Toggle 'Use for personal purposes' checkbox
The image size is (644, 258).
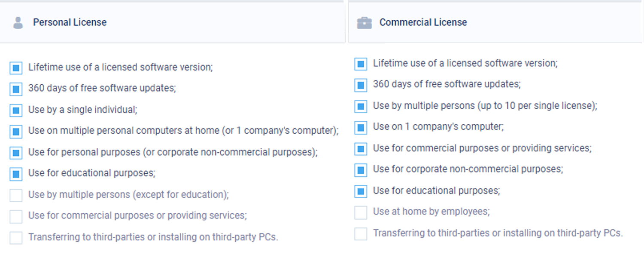(16, 153)
